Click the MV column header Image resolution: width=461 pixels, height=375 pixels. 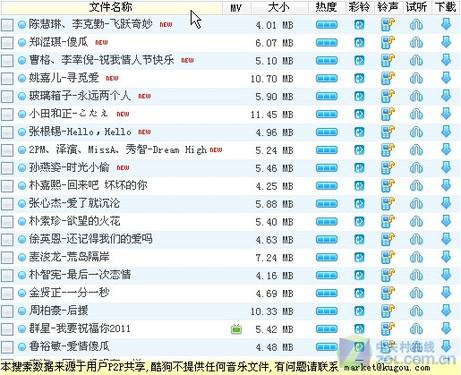236,7
